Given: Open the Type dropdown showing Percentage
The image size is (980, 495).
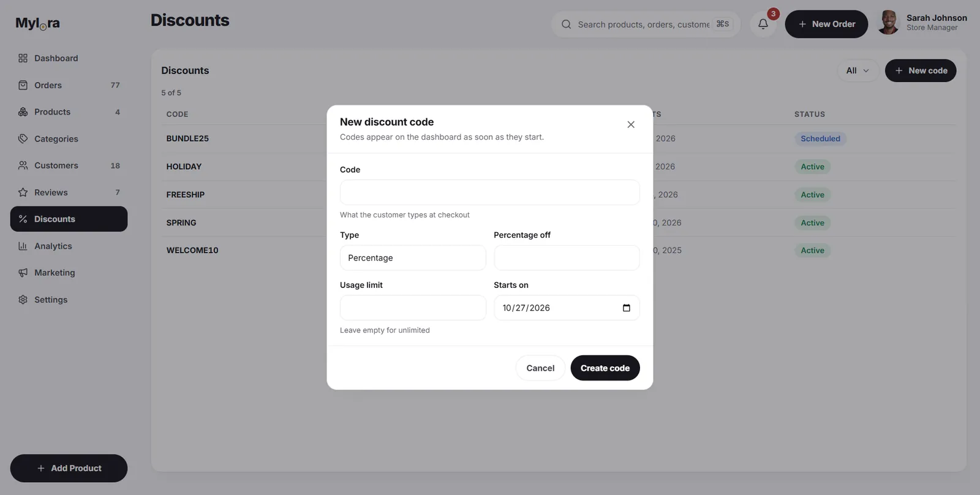Looking at the screenshot, I should pyautogui.click(x=413, y=258).
